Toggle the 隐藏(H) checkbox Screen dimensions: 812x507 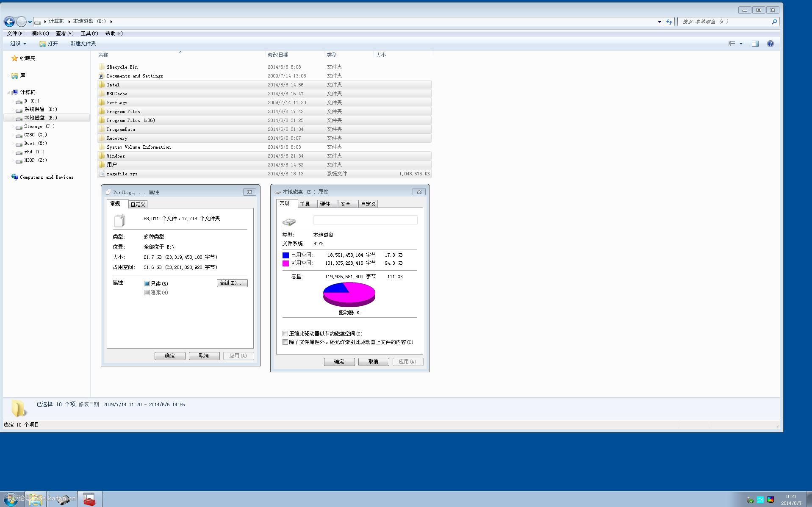(x=147, y=293)
